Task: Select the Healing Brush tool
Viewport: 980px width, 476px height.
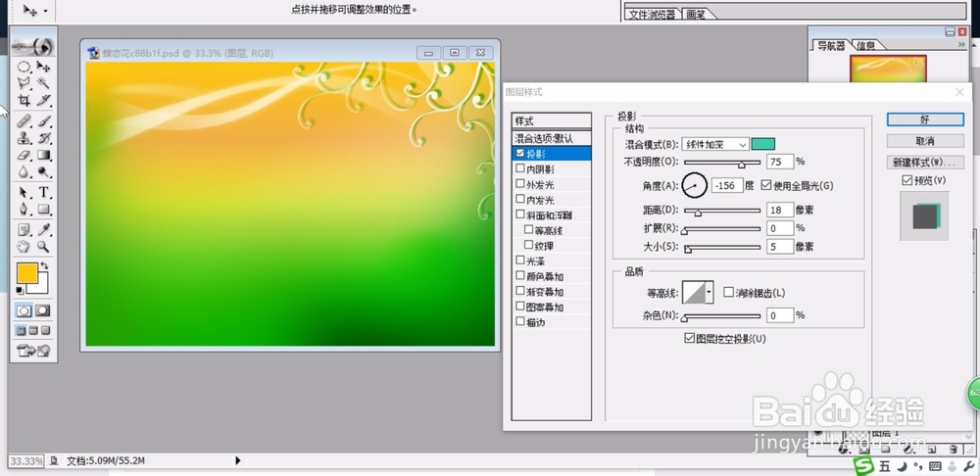Action: point(24,121)
